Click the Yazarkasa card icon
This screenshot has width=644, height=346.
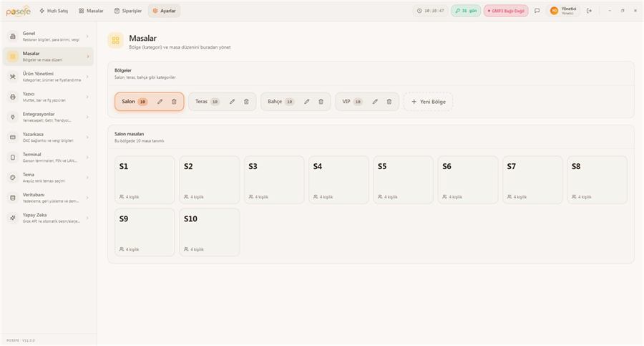tap(13, 137)
